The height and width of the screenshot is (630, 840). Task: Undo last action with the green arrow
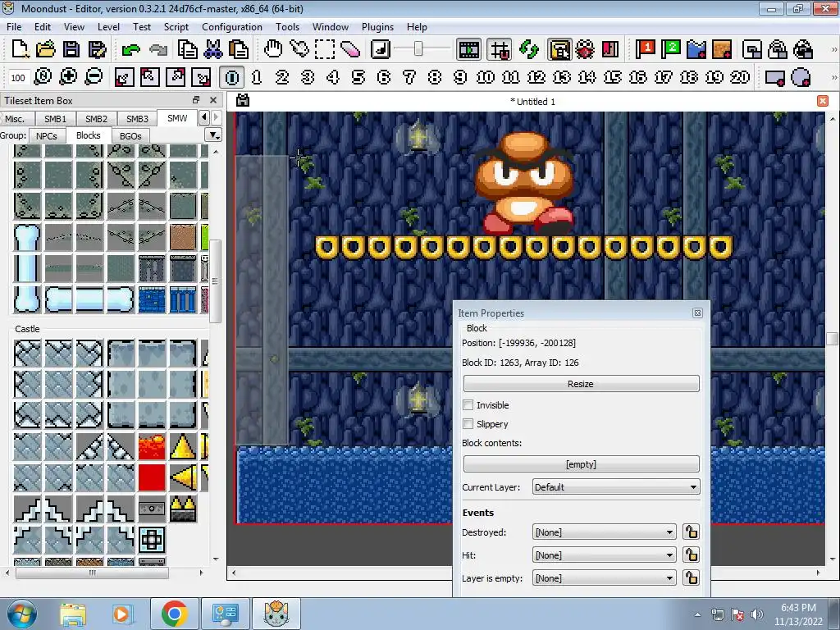pos(130,50)
